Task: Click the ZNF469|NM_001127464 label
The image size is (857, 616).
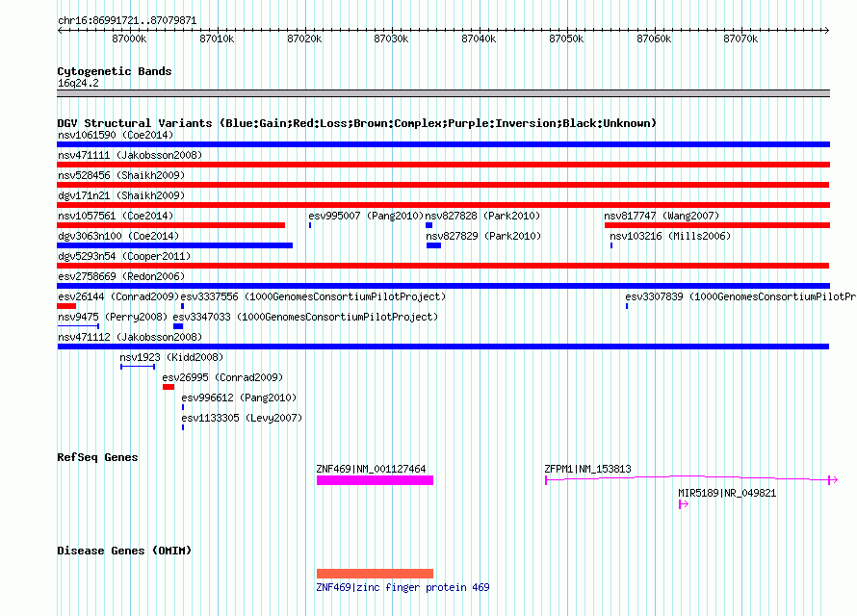Action: click(x=371, y=469)
